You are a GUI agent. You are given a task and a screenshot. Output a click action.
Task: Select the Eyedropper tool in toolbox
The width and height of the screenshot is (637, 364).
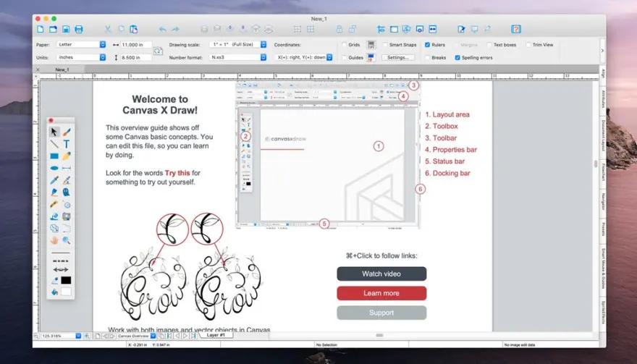pos(54,180)
